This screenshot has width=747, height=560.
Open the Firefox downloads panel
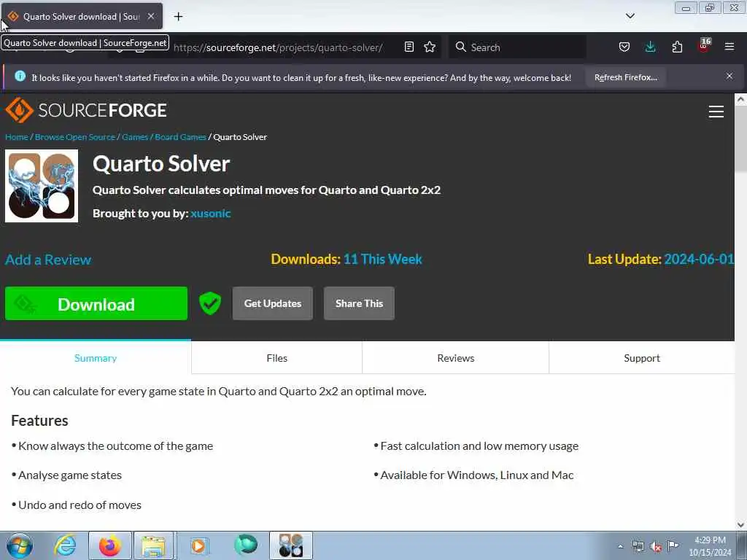[650, 47]
